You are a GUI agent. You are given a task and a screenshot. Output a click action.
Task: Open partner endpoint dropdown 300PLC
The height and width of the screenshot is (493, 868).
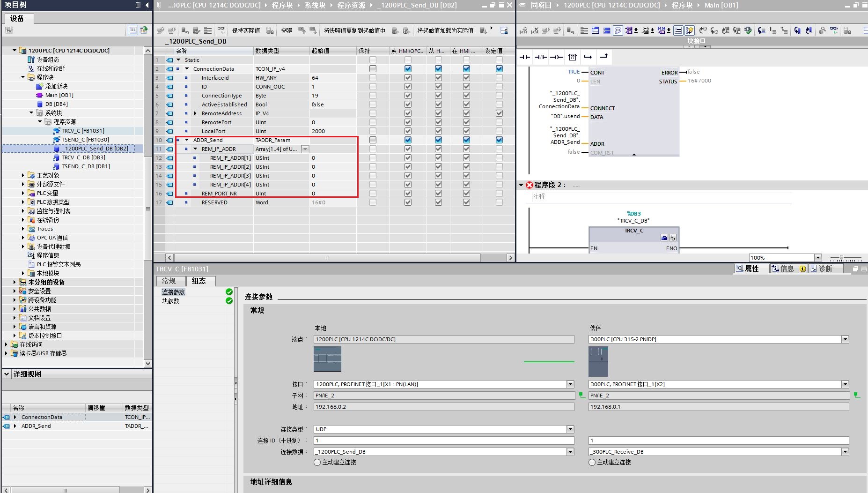click(845, 339)
